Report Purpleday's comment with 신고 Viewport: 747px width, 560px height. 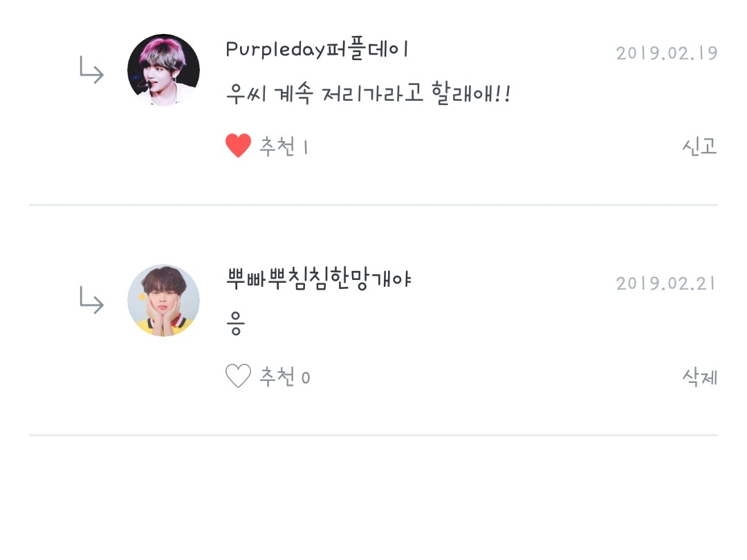click(699, 146)
